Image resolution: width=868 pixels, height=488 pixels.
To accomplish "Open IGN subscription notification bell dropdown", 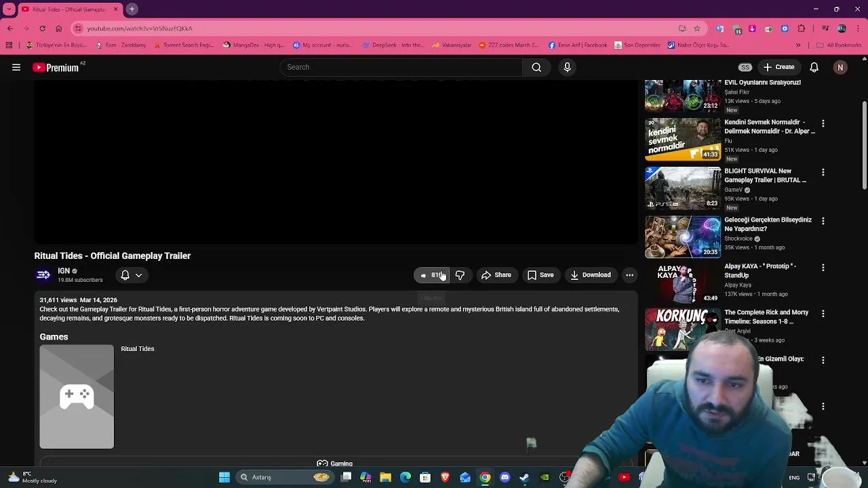I will pos(131,274).
